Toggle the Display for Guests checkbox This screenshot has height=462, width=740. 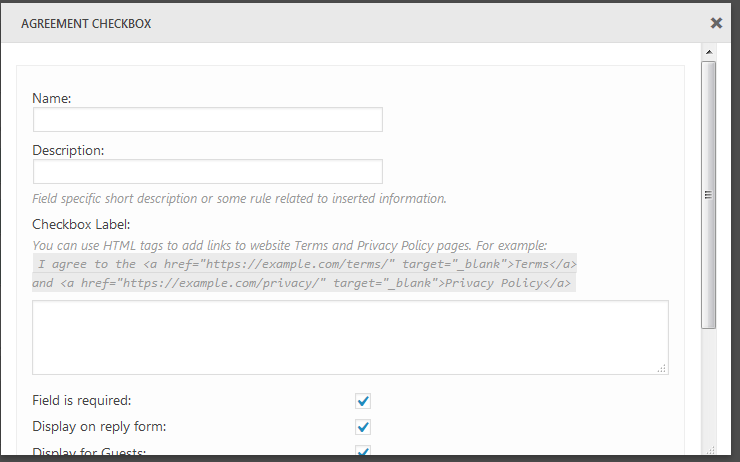pos(363,452)
